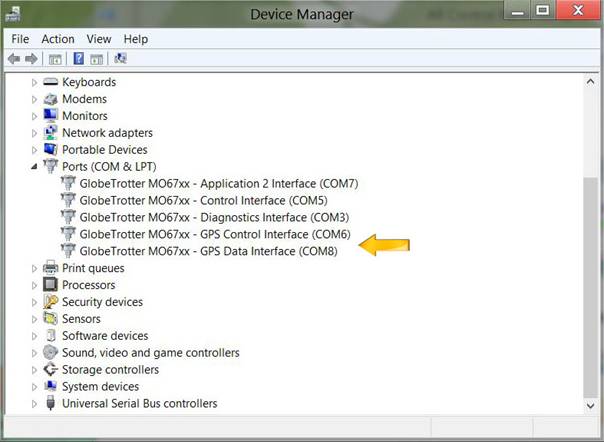The image size is (604, 442).
Task: Expand the Universal Serial Bus controllers node
Action: (x=34, y=403)
